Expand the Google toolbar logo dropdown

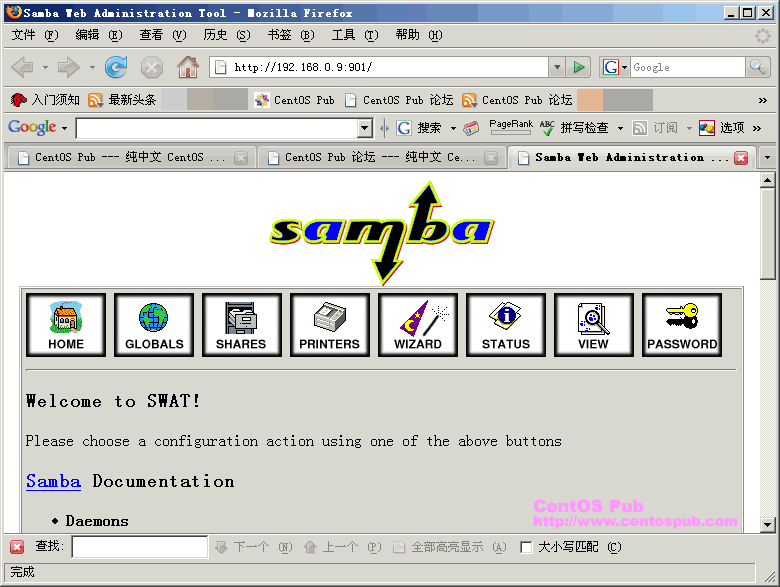coord(65,129)
